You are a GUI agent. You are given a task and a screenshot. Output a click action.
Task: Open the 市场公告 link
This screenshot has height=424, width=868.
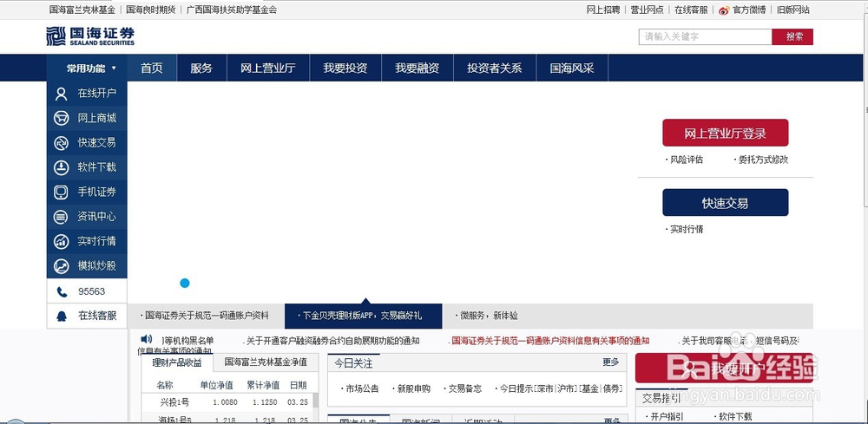[x=362, y=388]
